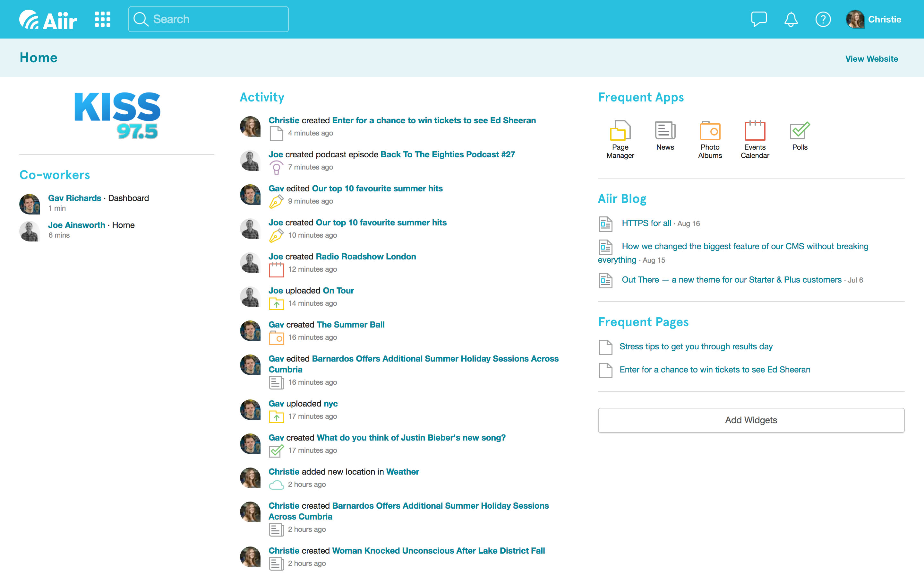Click the photo album icon under The Summer Ball
Viewport: 924px width, 578px height.
277,338
